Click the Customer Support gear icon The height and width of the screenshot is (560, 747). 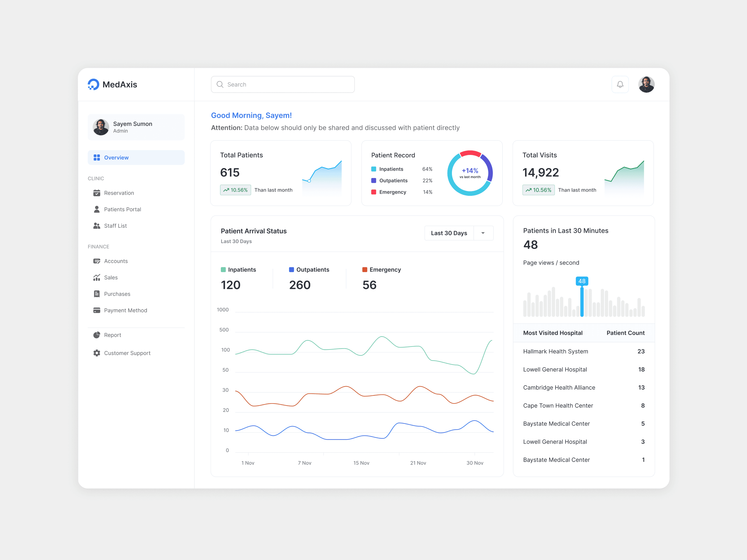pyautogui.click(x=97, y=353)
